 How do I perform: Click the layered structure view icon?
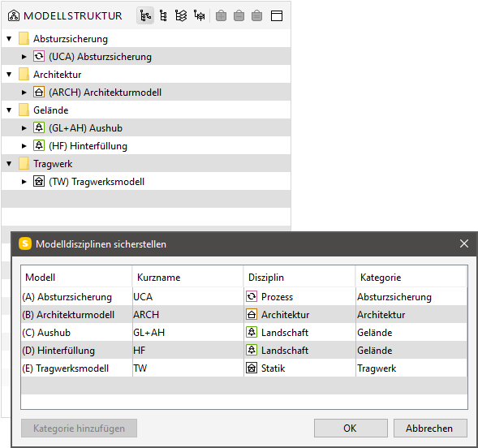point(181,16)
